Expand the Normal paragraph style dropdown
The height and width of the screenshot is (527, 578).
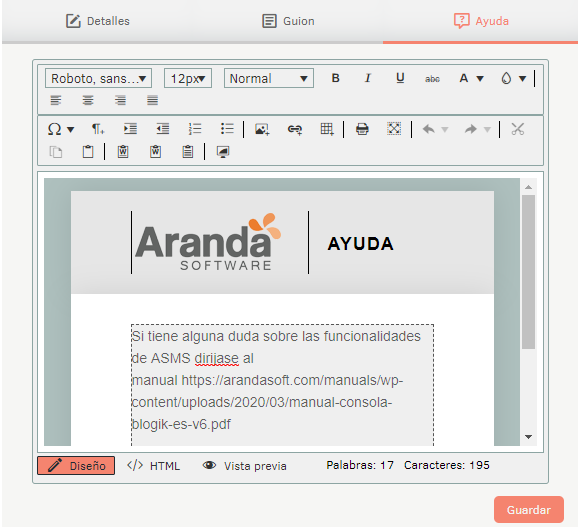pos(269,78)
